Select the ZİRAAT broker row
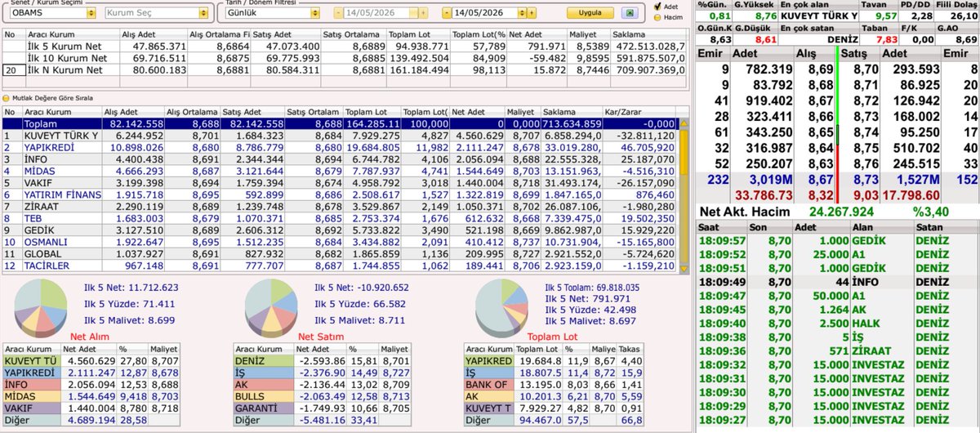The image size is (980, 433). point(340,207)
